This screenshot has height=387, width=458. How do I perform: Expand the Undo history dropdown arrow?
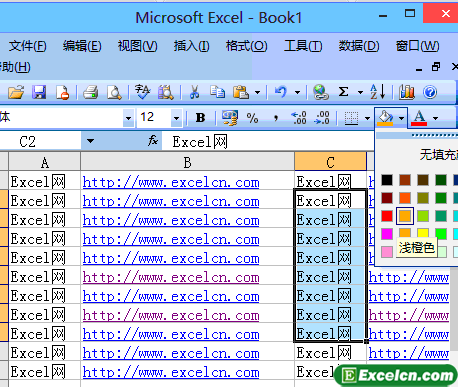point(297,92)
